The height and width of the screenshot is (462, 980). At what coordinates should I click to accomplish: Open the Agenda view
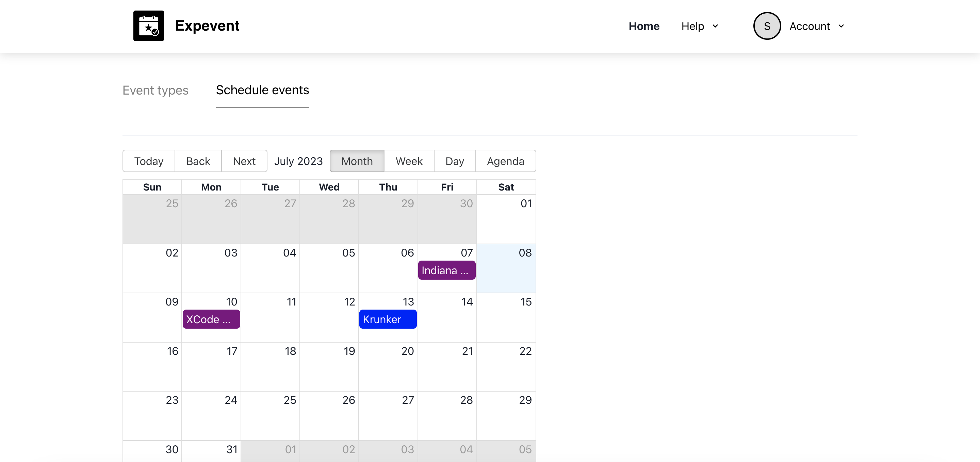coord(505,161)
